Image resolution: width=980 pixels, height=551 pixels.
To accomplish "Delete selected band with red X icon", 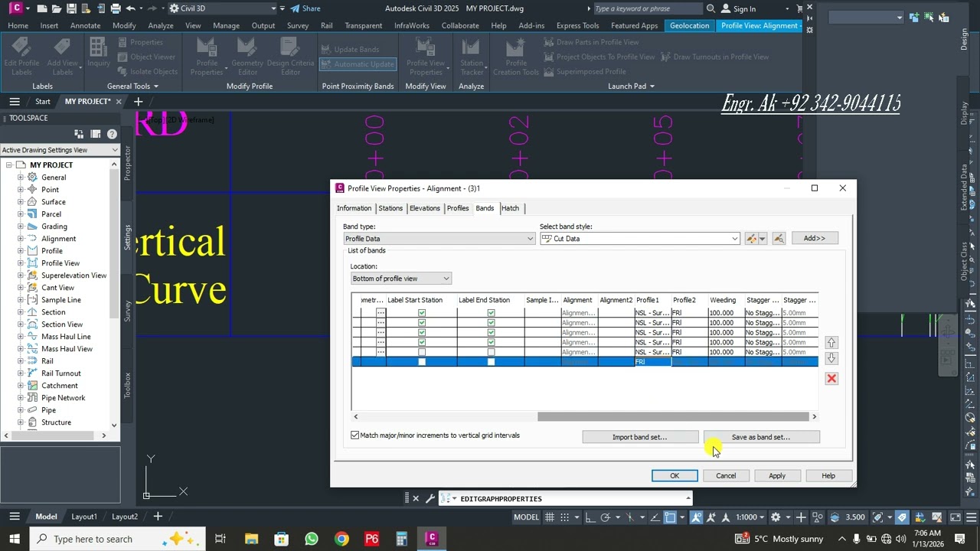I will 831,379.
